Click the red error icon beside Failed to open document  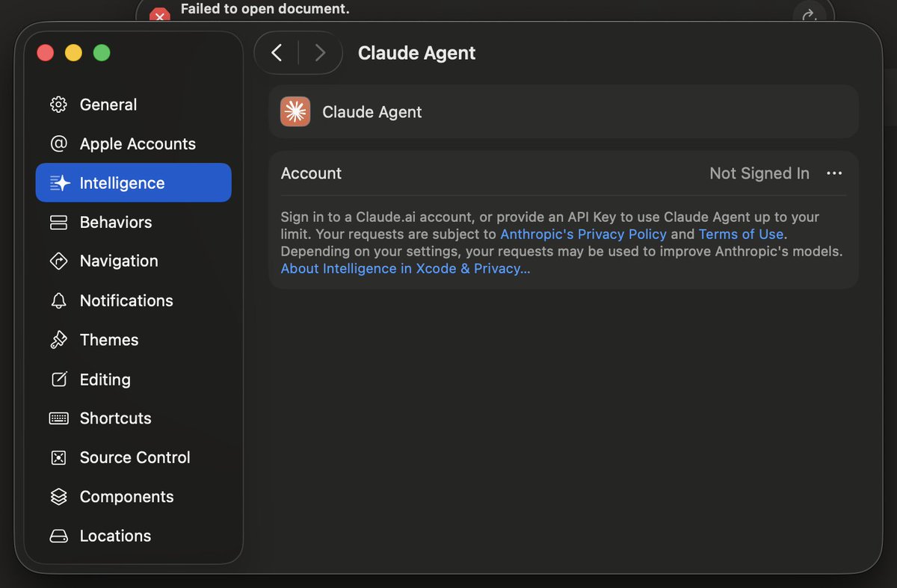click(x=159, y=14)
